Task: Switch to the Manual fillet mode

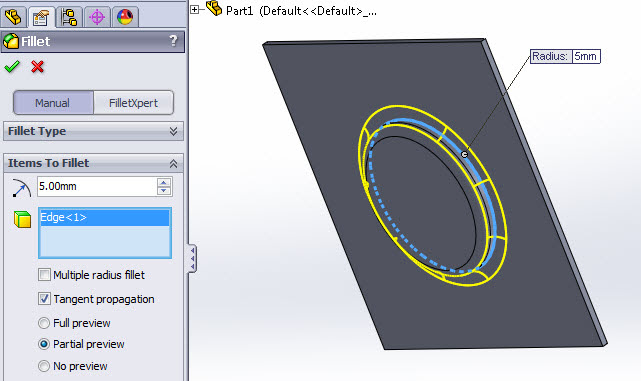Action: coord(53,103)
